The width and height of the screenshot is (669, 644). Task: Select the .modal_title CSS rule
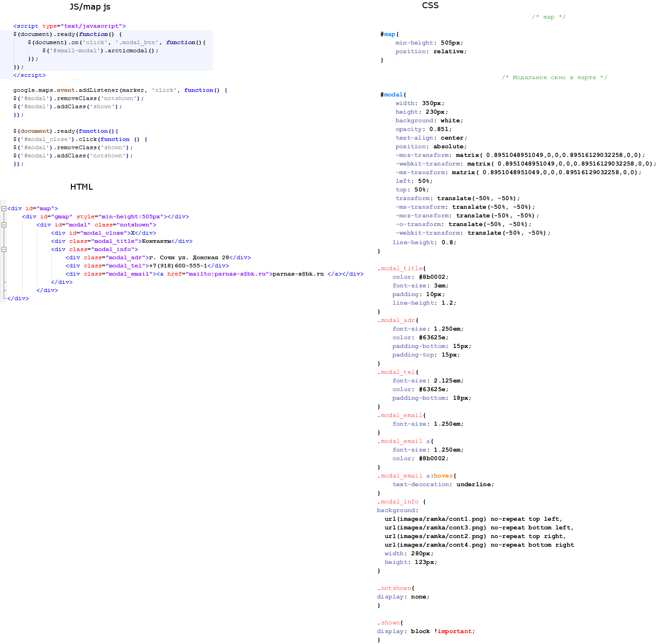tap(401, 268)
